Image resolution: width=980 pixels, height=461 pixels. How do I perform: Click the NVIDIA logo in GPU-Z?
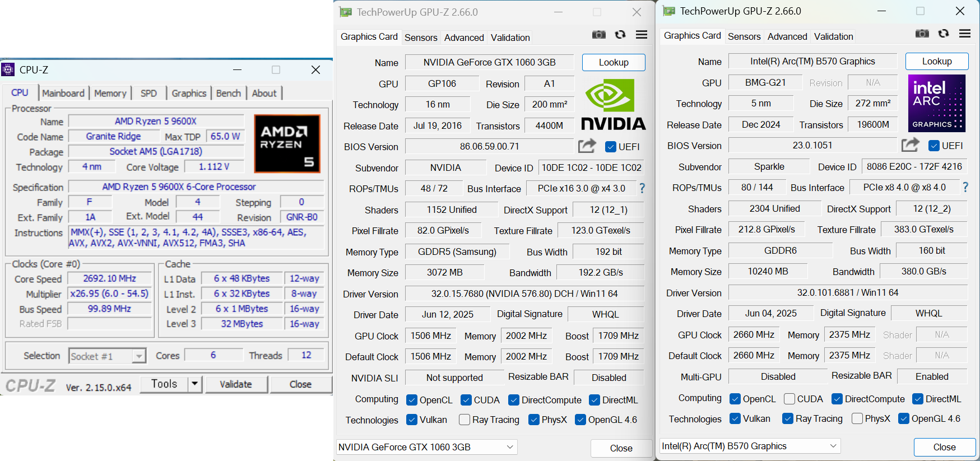pos(614,105)
